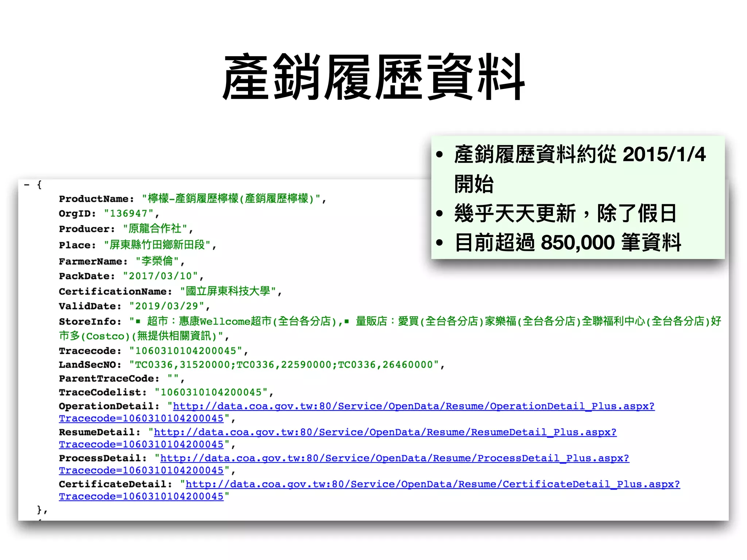
Task: Click the bullet about 850,000 筆資料
Action: [568, 242]
